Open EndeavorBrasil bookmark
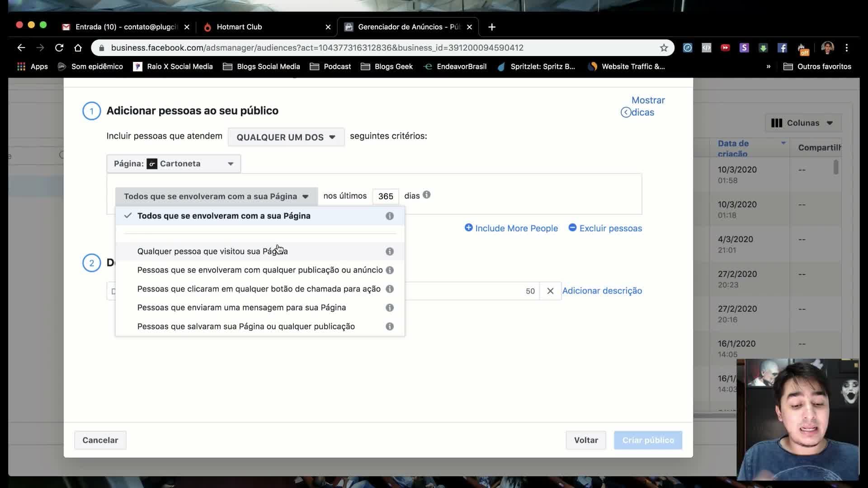868x488 pixels. point(455,66)
